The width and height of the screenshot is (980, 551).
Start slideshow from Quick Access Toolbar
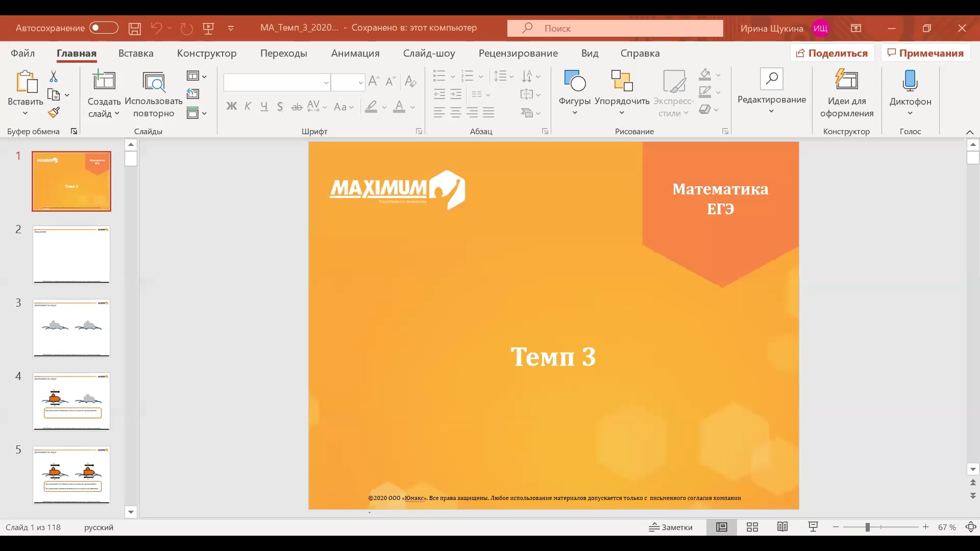pos(209,28)
